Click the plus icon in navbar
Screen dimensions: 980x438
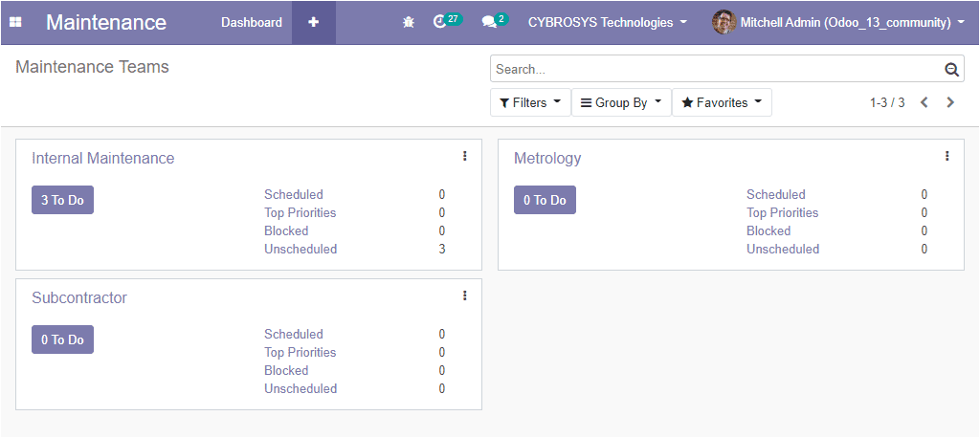click(x=313, y=22)
